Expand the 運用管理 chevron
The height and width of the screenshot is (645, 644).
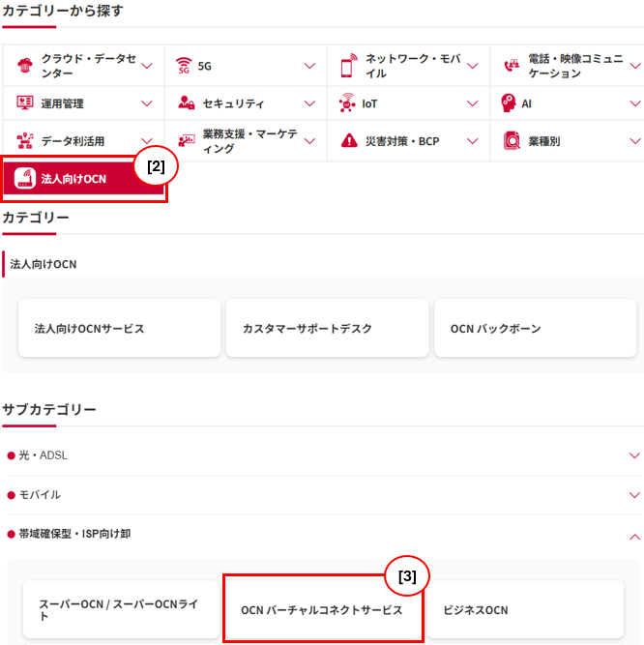coord(147,103)
